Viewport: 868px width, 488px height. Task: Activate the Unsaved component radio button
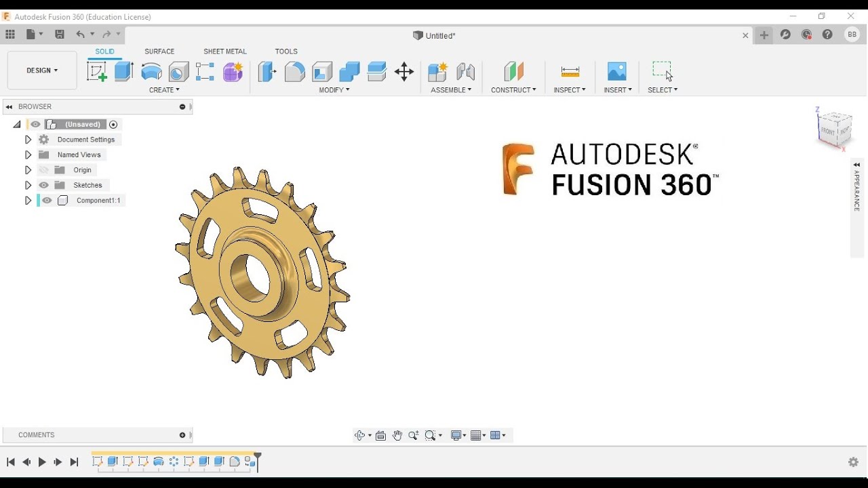(113, 124)
